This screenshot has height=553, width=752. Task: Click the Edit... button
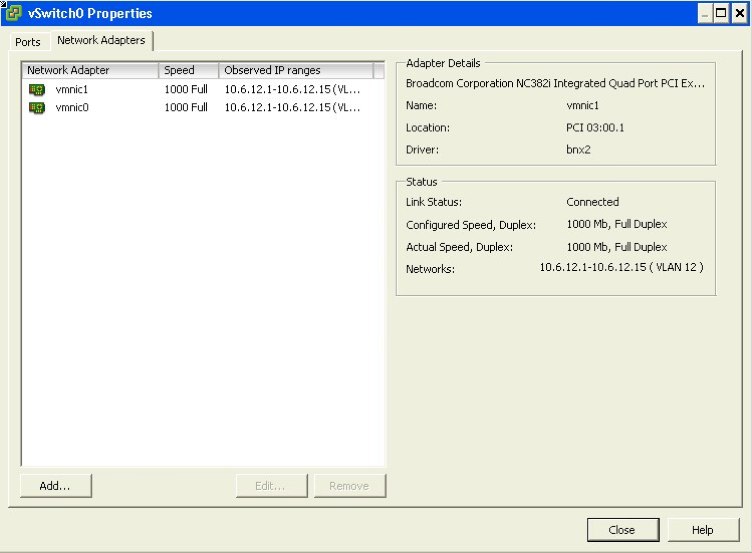pos(271,486)
